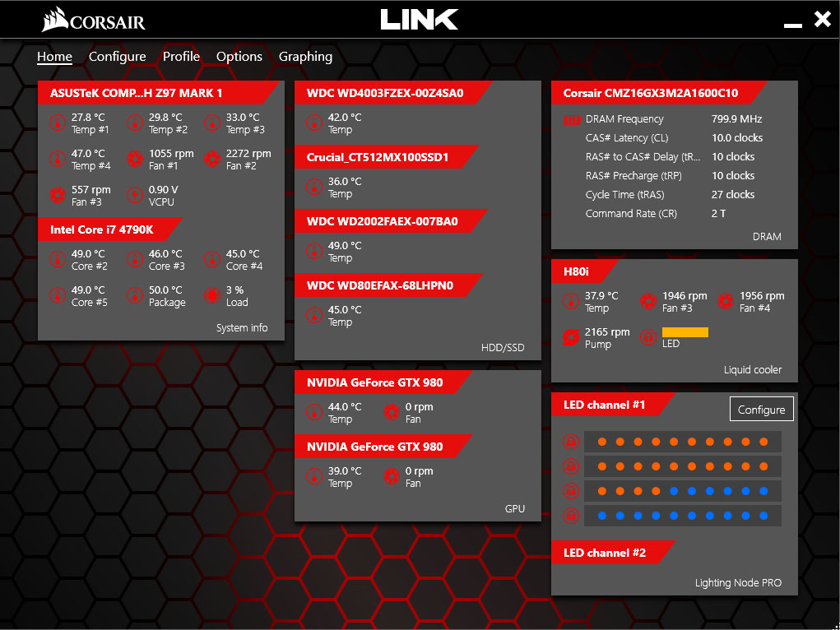Click the second GTX 980 fan icon

(391, 477)
